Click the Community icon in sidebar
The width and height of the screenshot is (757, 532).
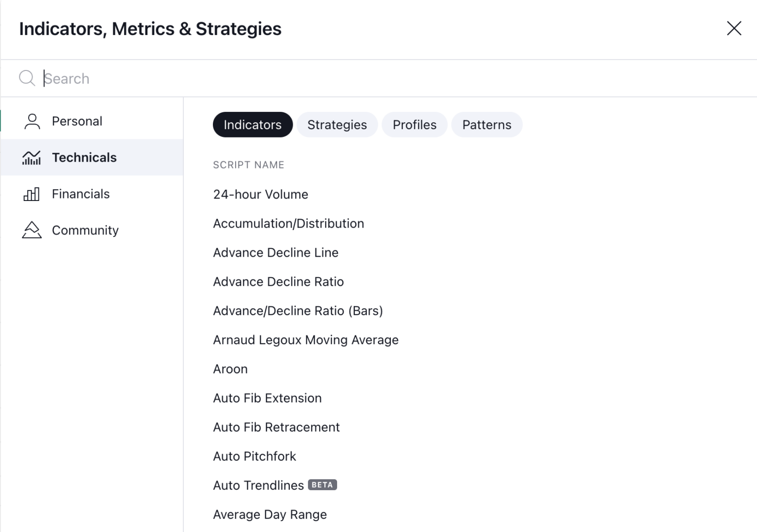[32, 230]
